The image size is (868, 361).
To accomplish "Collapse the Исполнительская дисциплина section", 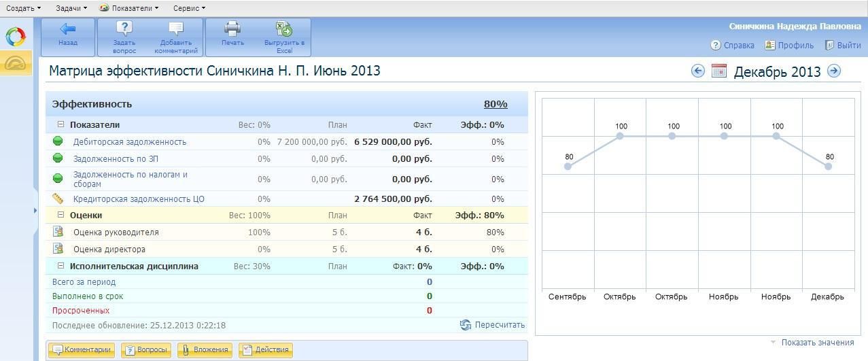I will (x=60, y=266).
